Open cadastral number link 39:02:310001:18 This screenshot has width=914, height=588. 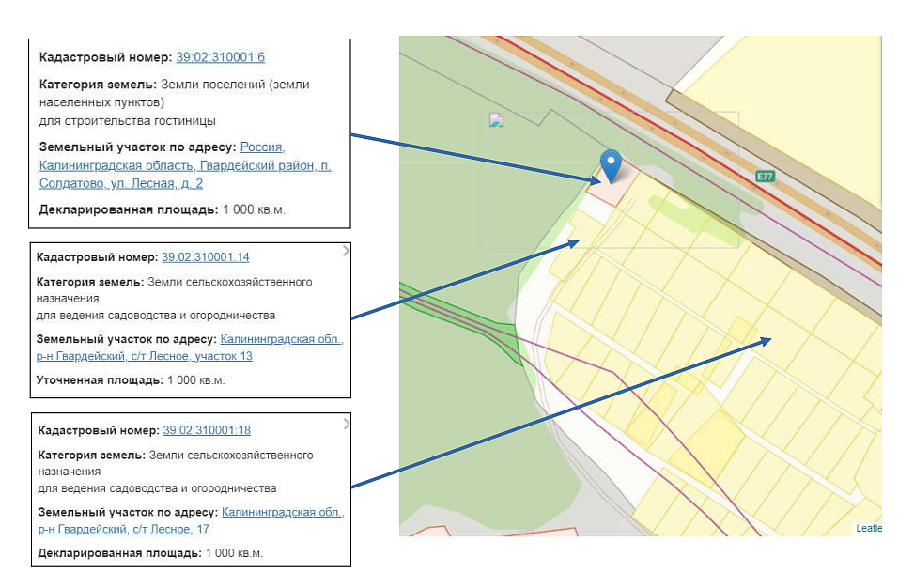[x=207, y=430]
